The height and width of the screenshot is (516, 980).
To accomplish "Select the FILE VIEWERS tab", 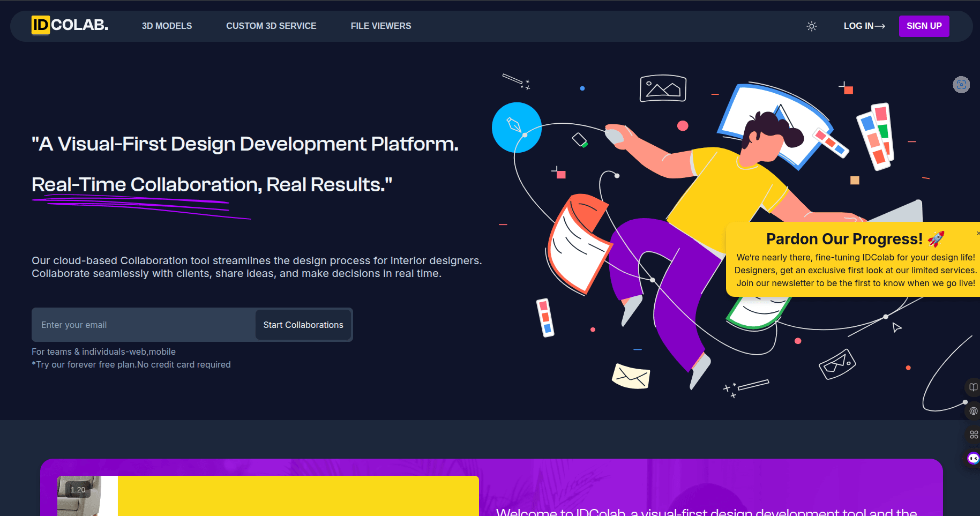I will pos(380,26).
